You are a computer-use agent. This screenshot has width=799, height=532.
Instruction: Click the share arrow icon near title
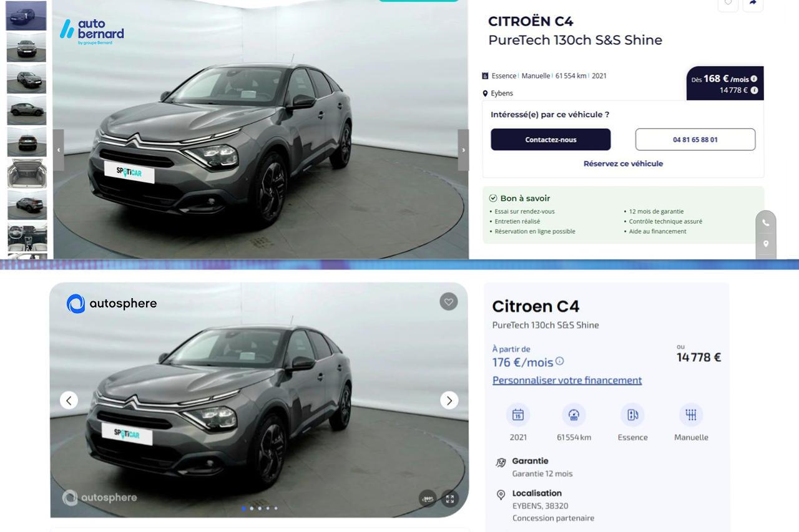pyautogui.click(x=753, y=3)
